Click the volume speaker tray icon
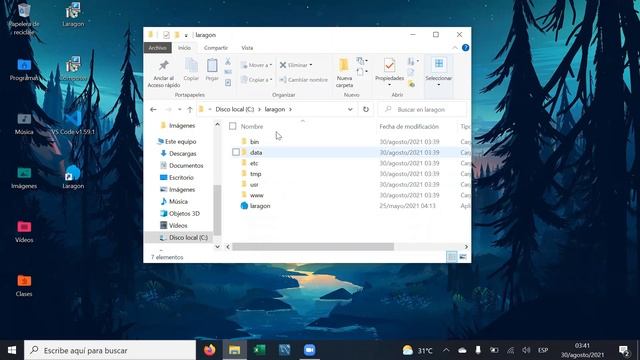The height and width of the screenshot is (360, 640). [x=526, y=350]
